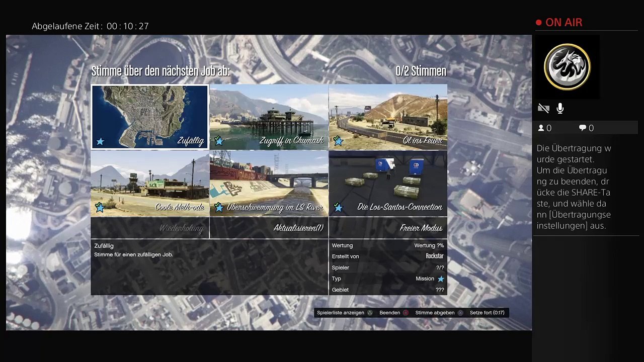Select Überschwemmung im LS River job
This screenshot has height=362, width=644.
coord(269,184)
